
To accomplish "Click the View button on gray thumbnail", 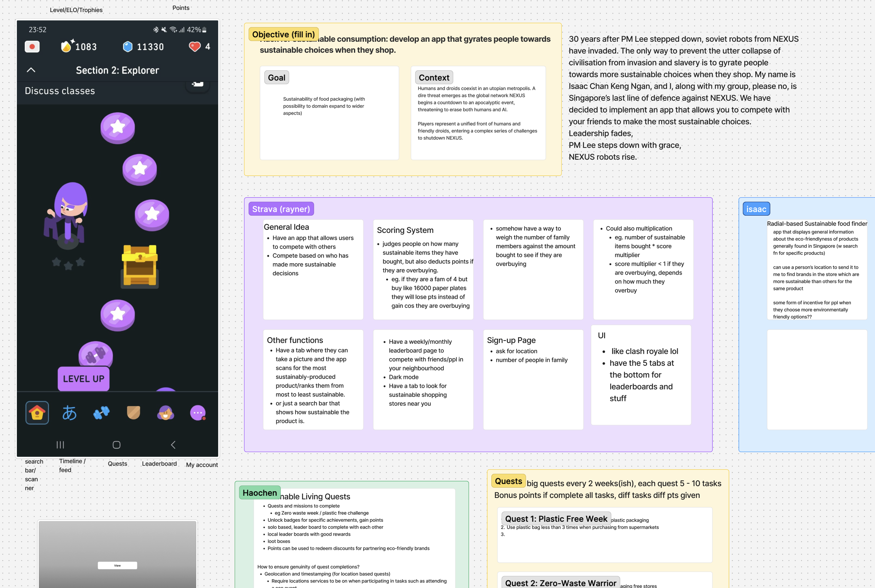I will coord(118,566).
